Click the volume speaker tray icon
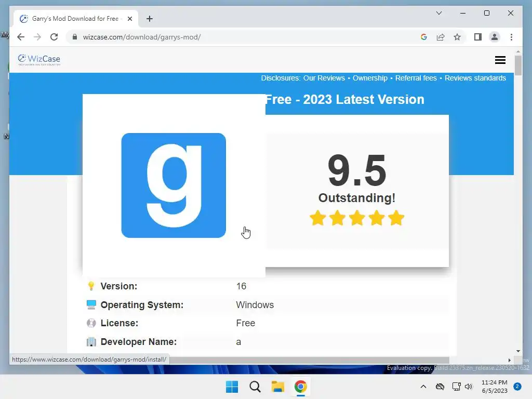 click(469, 387)
